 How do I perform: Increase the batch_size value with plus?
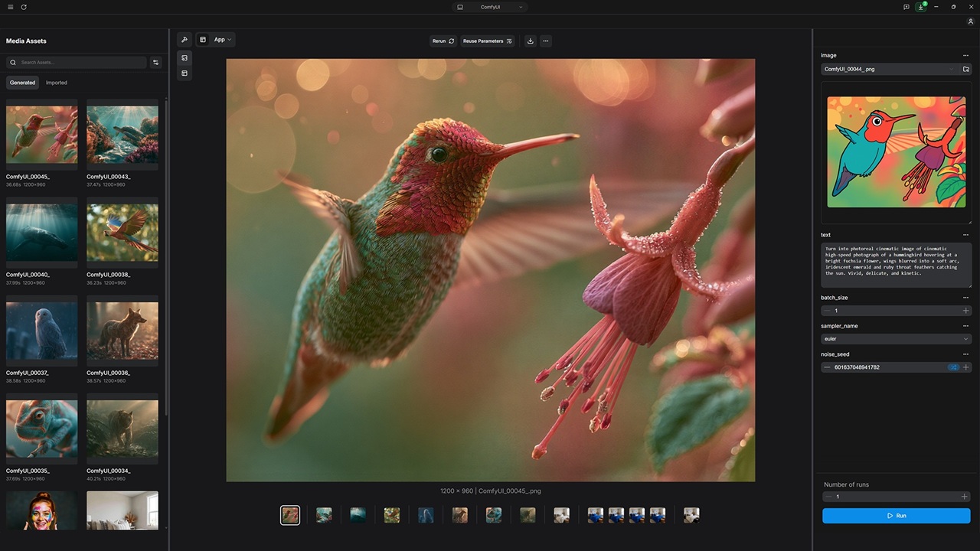965,311
